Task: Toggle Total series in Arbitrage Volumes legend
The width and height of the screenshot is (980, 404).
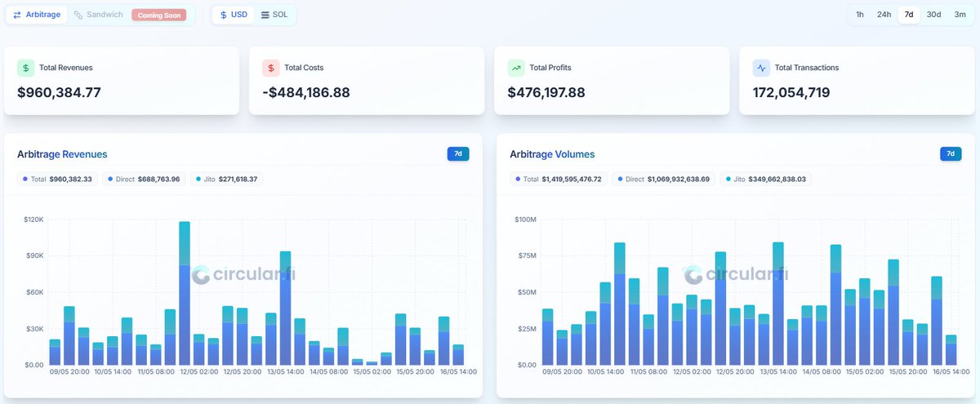Action: pyautogui.click(x=559, y=179)
